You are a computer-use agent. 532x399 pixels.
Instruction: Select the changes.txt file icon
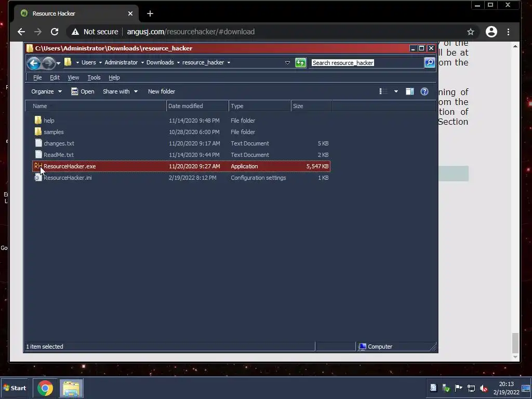coord(38,143)
